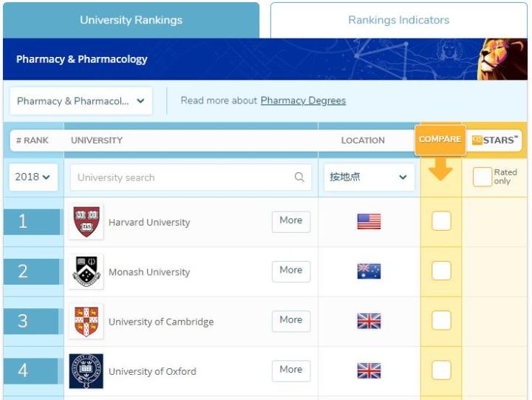Tick the compare checkbox for Harvard University

coord(441,221)
